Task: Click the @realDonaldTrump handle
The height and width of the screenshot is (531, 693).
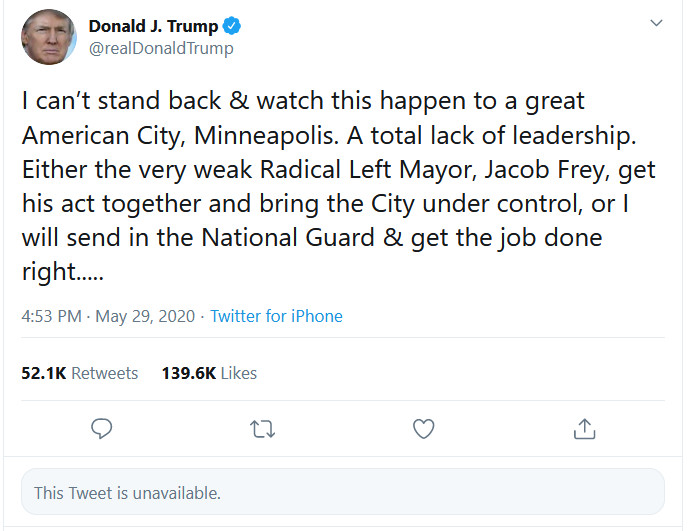Action: (x=160, y=48)
